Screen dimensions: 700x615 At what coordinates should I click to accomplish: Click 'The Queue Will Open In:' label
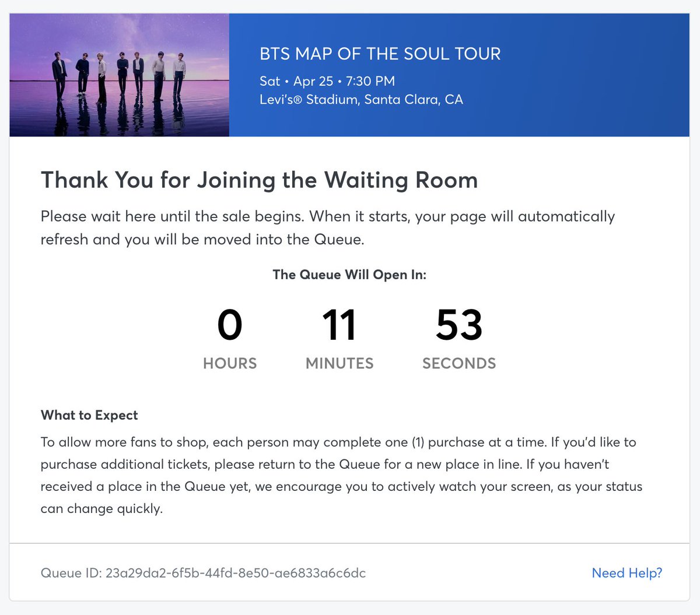(x=349, y=275)
